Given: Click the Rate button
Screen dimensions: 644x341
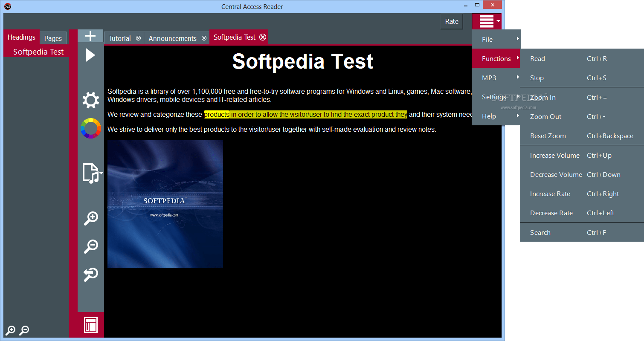Looking at the screenshot, I should coord(452,21).
